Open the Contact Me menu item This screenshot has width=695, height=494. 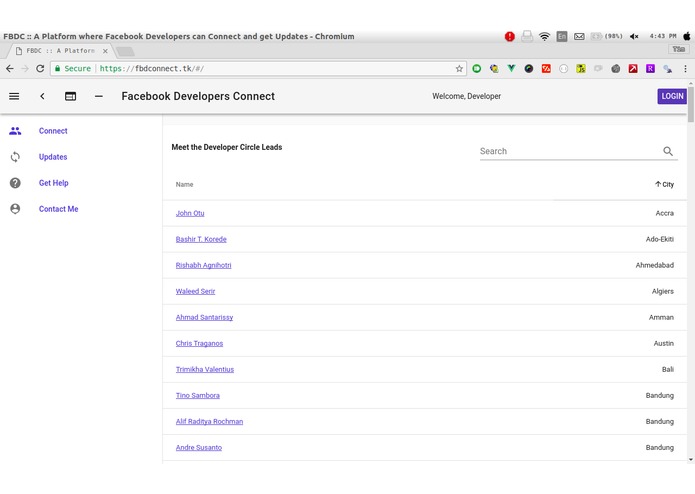tap(59, 209)
